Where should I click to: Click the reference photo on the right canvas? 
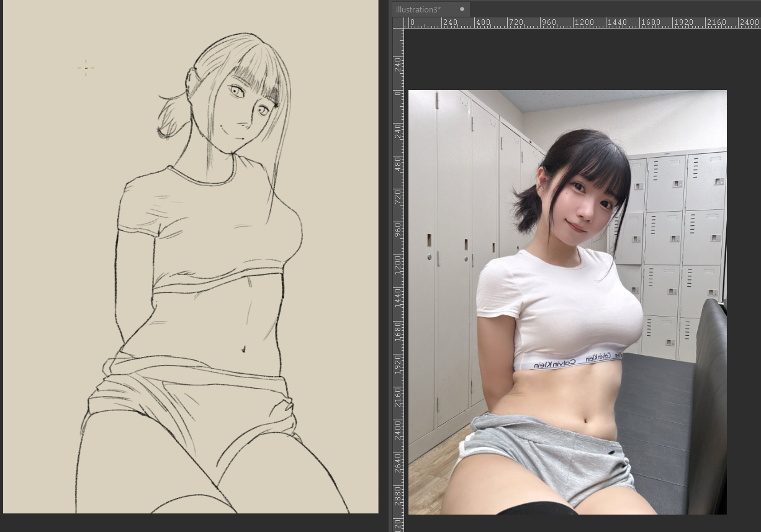[x=567, y=302]
